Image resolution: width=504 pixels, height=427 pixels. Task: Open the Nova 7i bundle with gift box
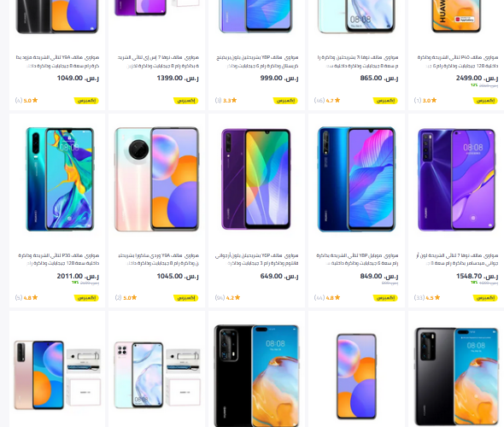tap(157, 374)
